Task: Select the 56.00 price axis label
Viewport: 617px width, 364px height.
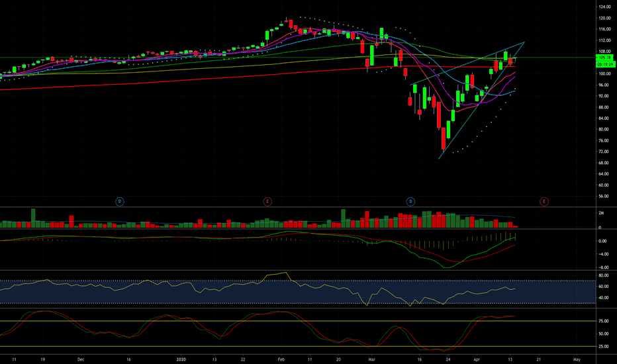Action: coord(604,196)
